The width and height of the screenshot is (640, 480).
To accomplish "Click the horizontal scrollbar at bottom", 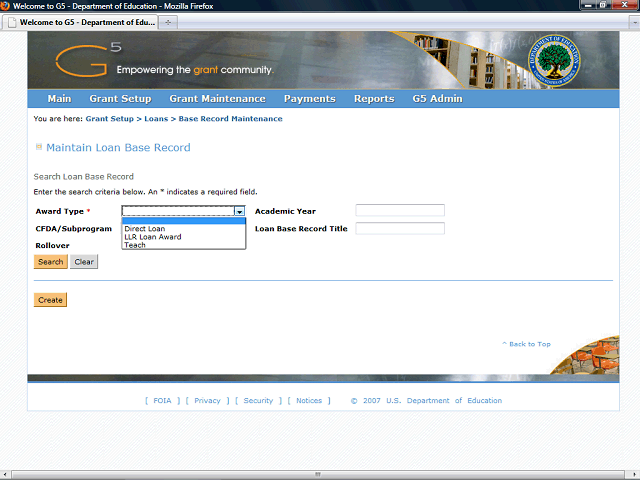I will [318, 475].
